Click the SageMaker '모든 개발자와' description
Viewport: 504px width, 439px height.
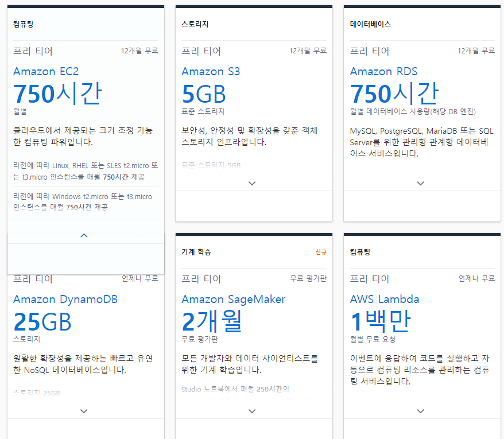pos(250,364)
